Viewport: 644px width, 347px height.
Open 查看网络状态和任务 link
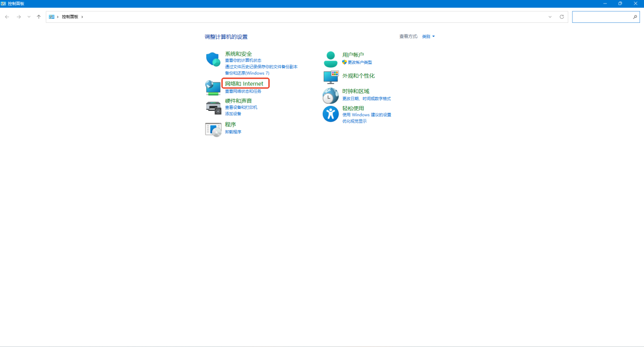(243, 92)
